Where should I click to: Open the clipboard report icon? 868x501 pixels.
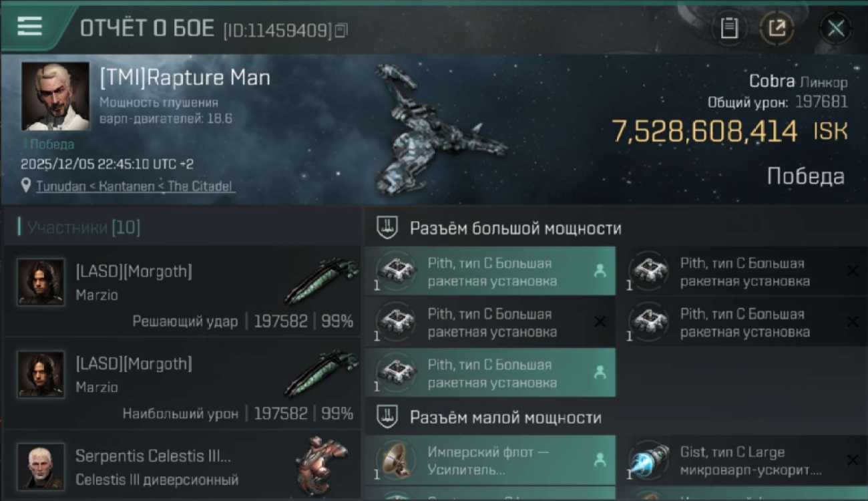click(x=729, y=28)
